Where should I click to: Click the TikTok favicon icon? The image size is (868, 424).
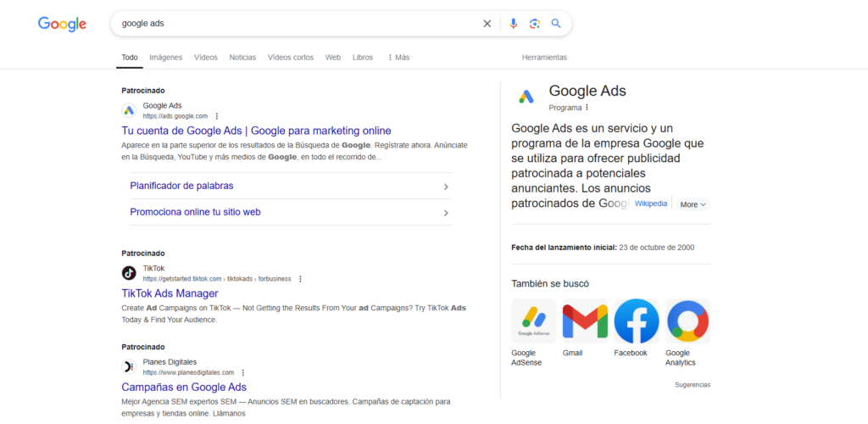[x=129, y=273]
